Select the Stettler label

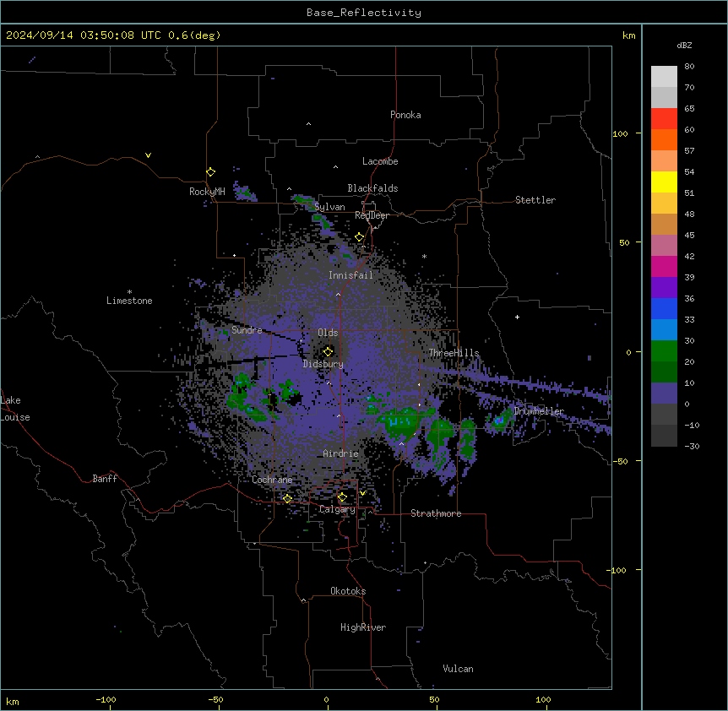(x=535, y=200)
